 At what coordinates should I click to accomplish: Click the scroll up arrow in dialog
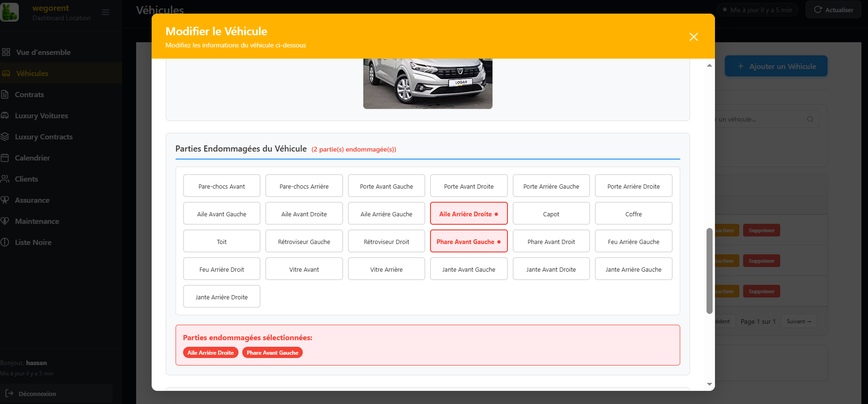pos(709,65)
